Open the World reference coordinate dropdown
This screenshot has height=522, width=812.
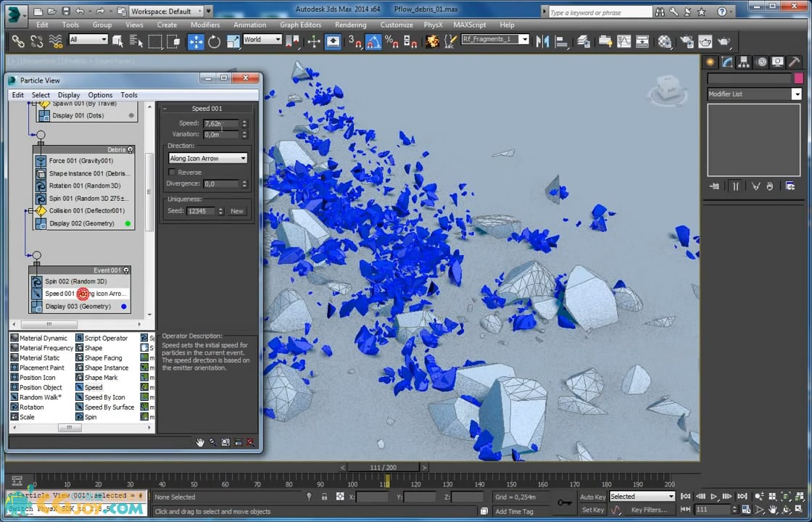(262, 39)
